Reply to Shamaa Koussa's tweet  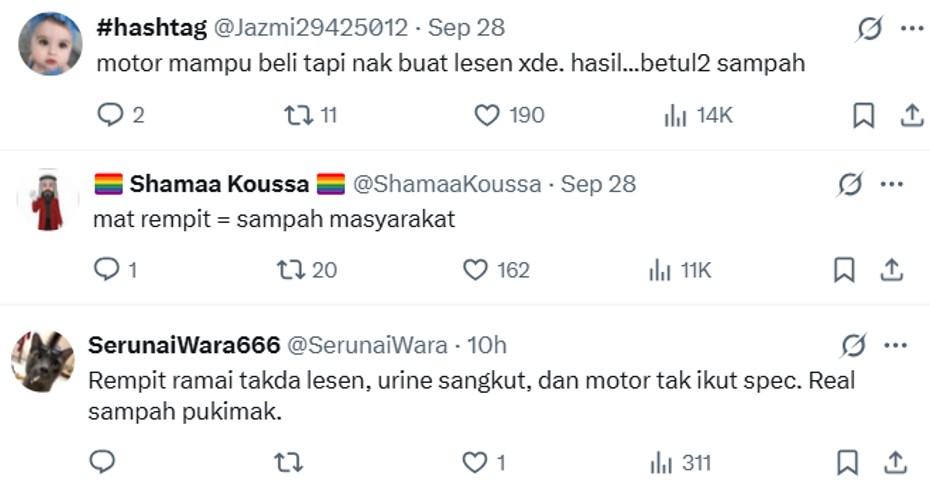106,270
